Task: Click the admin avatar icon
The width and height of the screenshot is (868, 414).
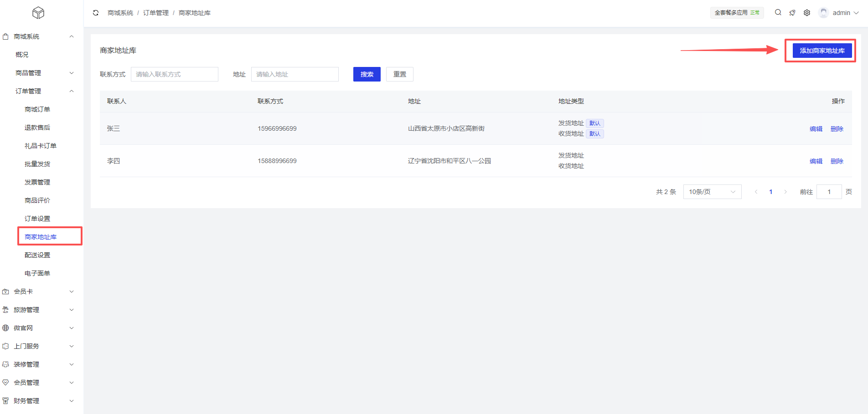Action: [823, 13]
